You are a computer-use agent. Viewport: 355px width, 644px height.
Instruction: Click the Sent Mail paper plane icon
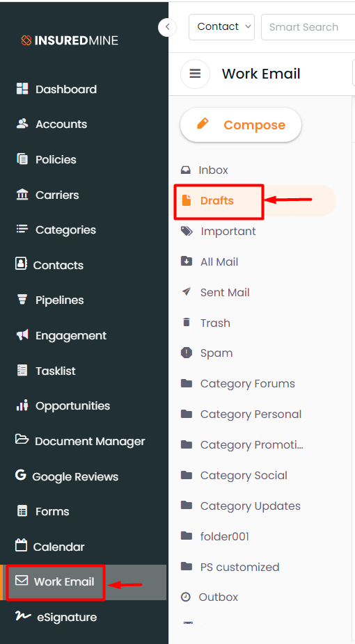coord(187,291)
